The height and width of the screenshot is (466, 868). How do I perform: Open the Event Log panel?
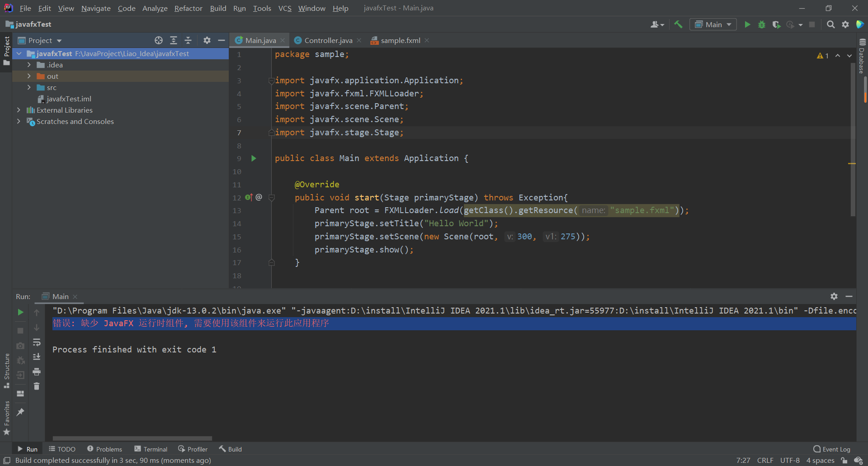point(835,448)
